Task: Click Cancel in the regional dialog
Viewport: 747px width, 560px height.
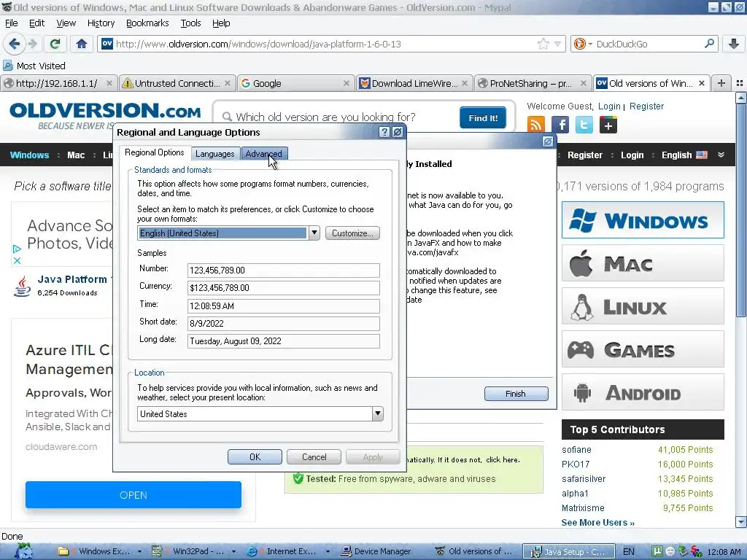Action: coord(314,456)
